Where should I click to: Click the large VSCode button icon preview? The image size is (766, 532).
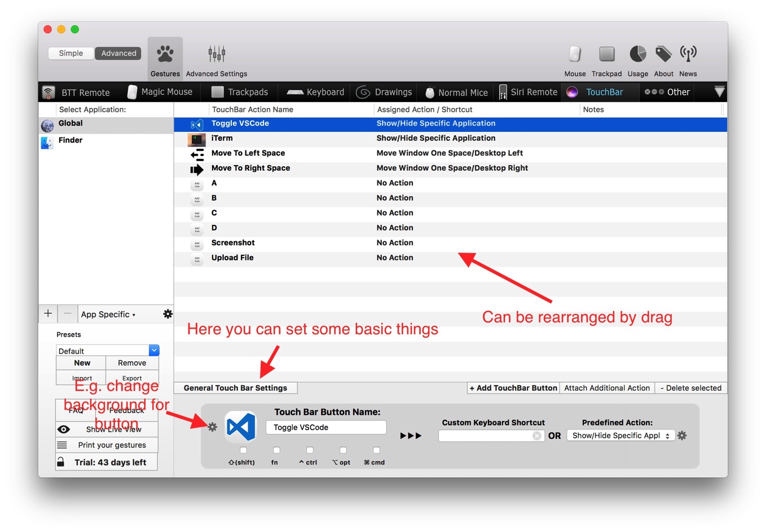[241, 427]
